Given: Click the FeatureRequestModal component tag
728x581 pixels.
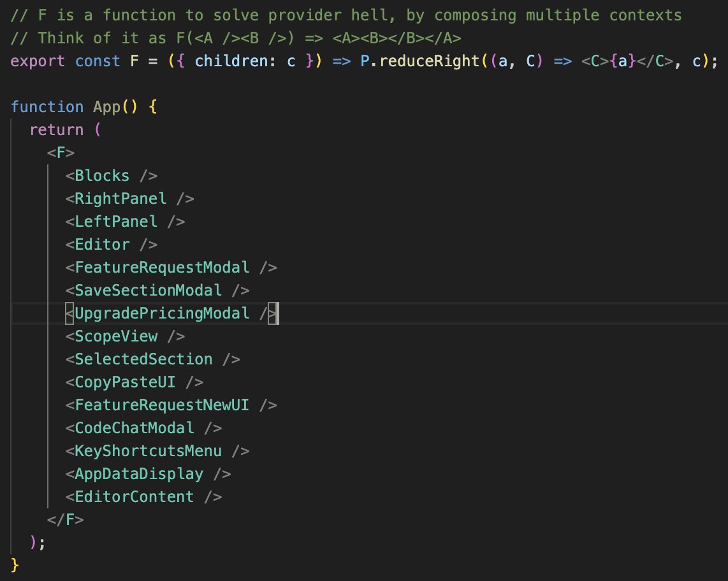Looking at the screenshot, I should coord(171,268).
